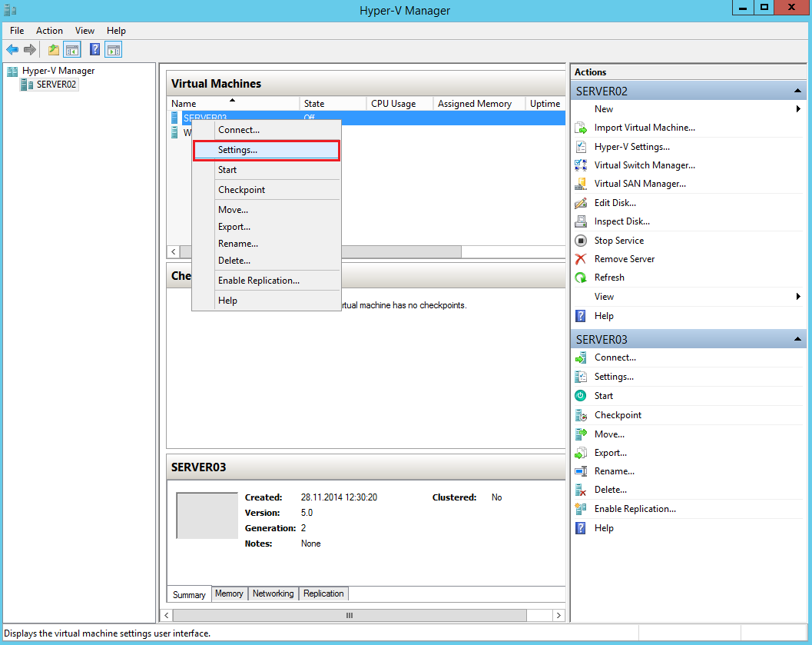Click Inspect Disk... action link
The image size is (812, 645).
pyautogui.click(x=622, y=221)
